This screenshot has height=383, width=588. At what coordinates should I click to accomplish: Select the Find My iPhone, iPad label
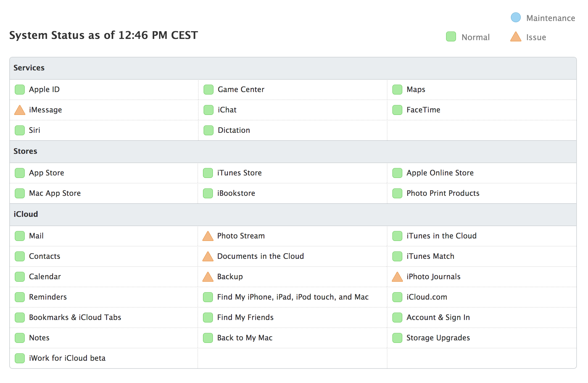tap(293, 297)
